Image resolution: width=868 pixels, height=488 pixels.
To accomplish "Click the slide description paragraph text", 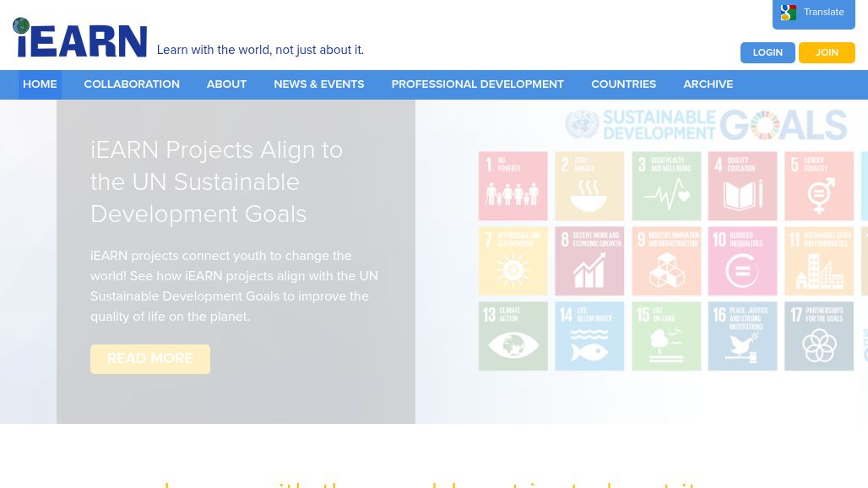I will pos(234,286).
